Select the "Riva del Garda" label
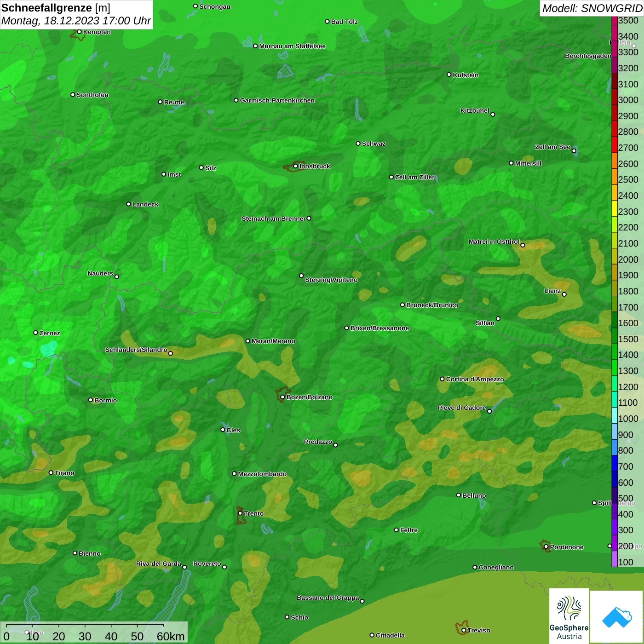 [x=159, y=563]
